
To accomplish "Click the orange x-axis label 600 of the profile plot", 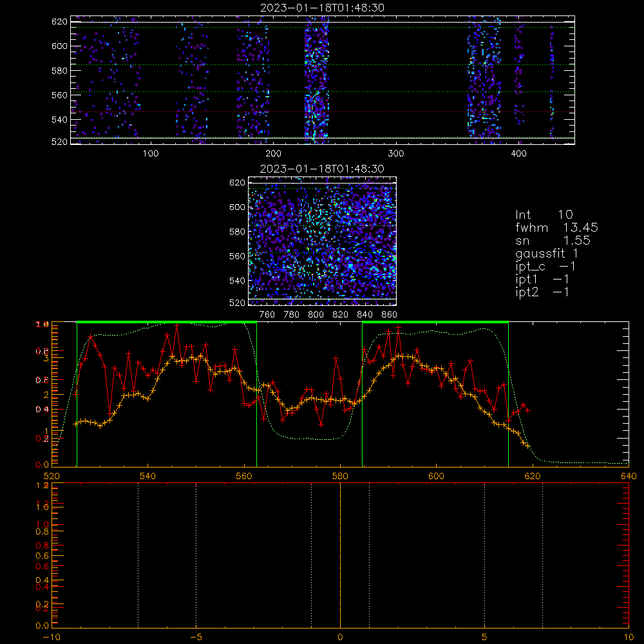I will [x=436, y=476].
